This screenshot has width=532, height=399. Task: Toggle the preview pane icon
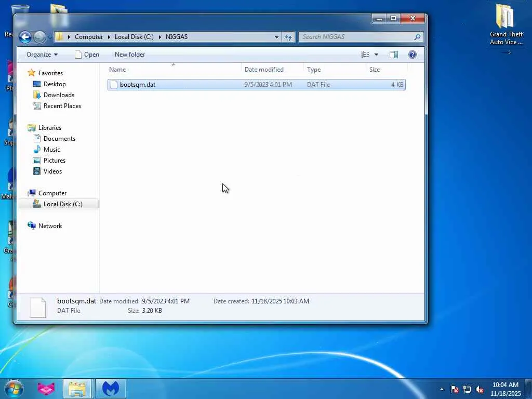394,55
